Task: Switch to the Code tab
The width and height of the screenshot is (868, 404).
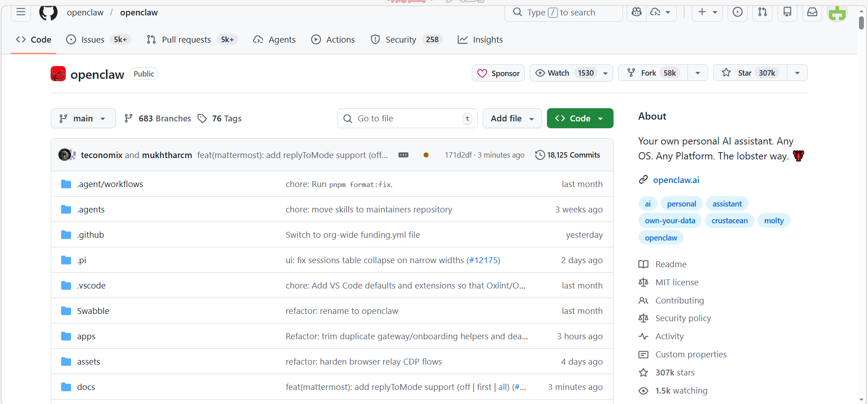Action: tap(34, 39)
